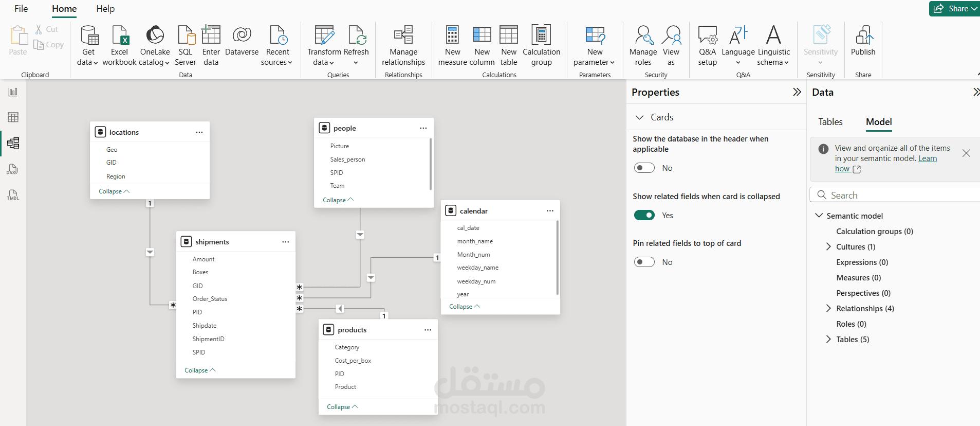Open DAX query view in sidebar
Image resolution: width=980 pixels, height=426 pixels.
(13, 169)
